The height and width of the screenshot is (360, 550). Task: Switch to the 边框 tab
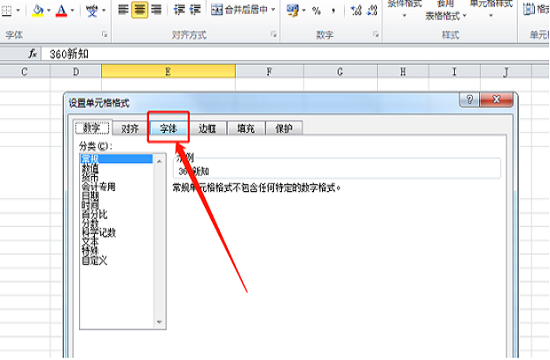coord(207,128)
